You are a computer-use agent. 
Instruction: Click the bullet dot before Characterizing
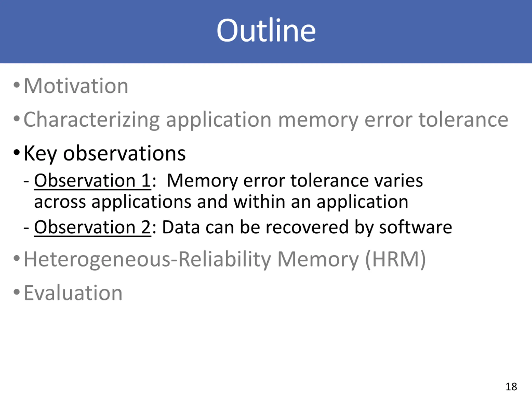(17, 119)
